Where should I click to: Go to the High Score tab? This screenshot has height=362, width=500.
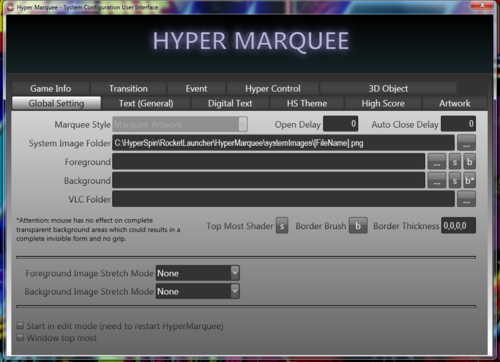(383, 103)
